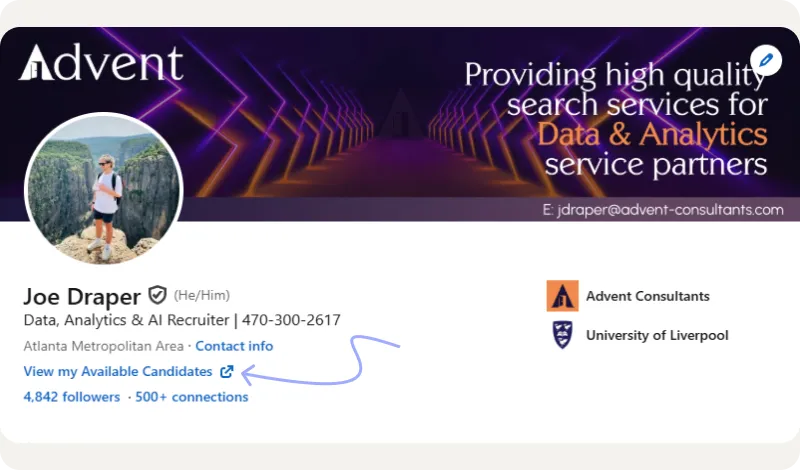
Task: Click the jdraper@advent-consultants.com email on banner
Action: pos(662,210)
